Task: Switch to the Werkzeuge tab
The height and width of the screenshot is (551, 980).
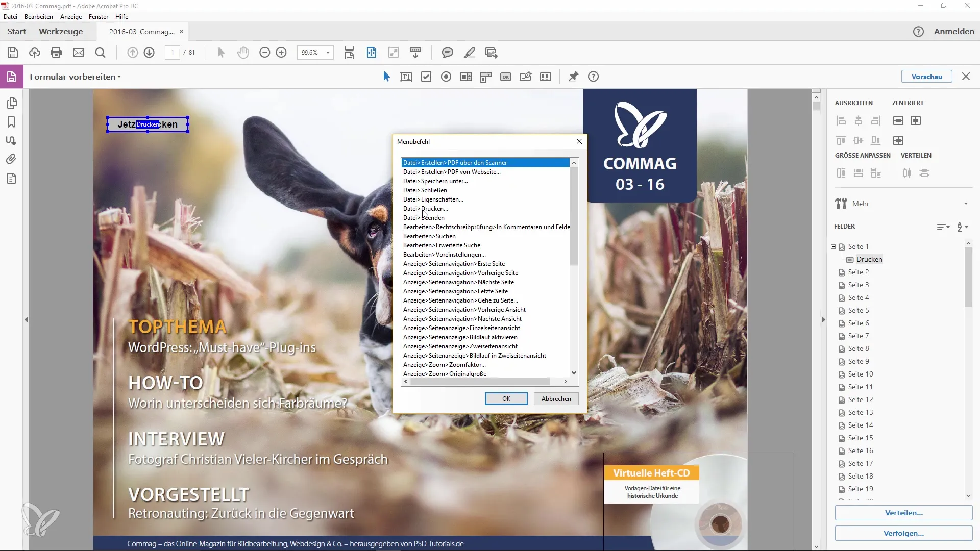Action: point(61,32)
